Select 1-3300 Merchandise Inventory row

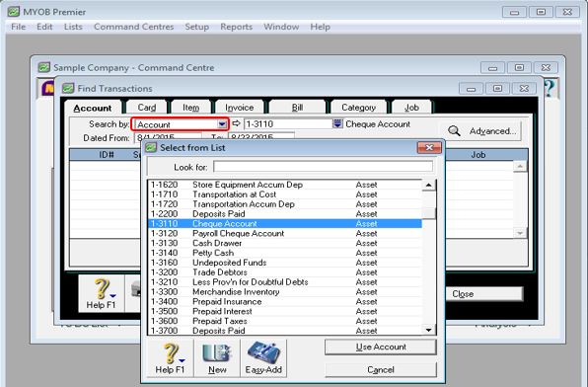[285, 292]
